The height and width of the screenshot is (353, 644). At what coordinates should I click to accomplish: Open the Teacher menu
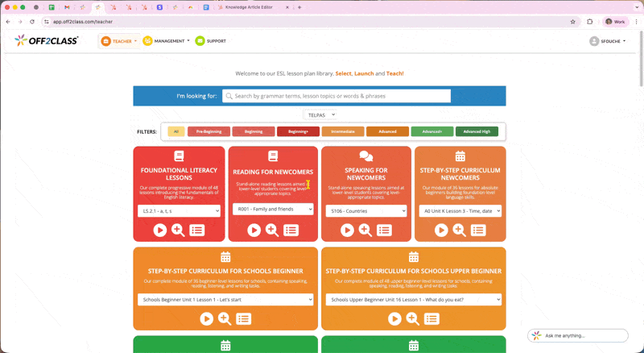119,41
